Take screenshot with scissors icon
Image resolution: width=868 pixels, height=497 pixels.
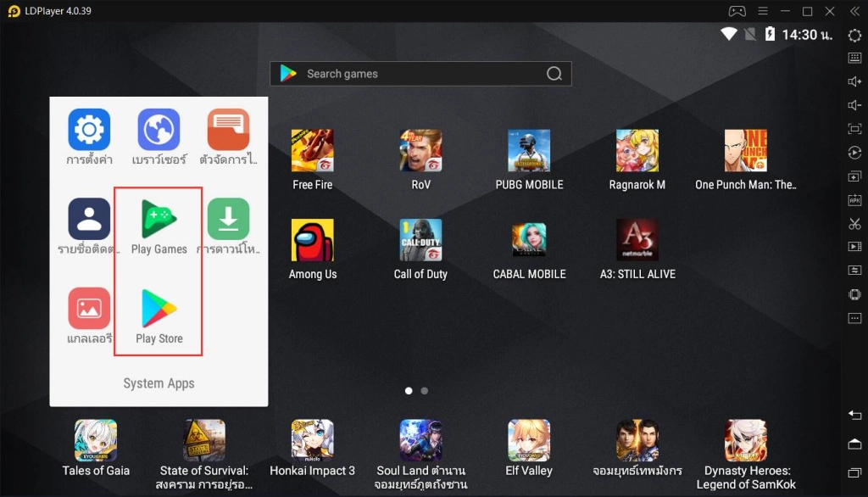coord(854,224)
